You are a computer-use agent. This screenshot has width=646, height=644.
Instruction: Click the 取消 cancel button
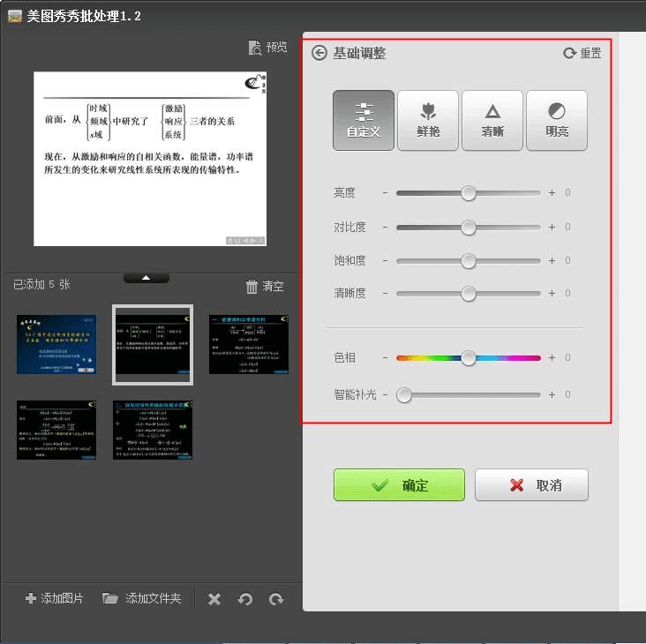[x=531, y=484]
